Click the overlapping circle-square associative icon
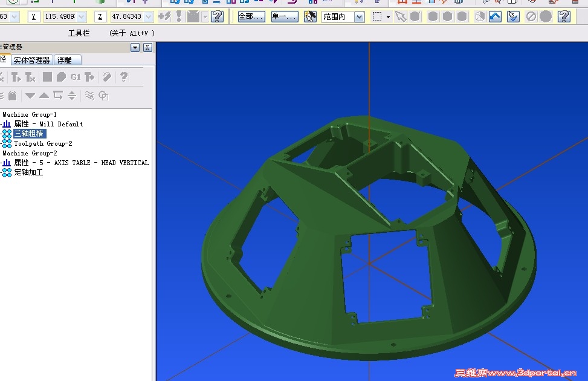This screenshot has width=588, height=381. click(x=103, y=96)
